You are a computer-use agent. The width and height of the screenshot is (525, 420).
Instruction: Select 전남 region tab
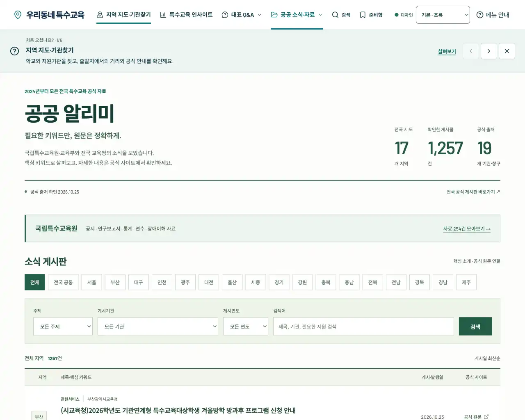pyautogui.click(x=396, y=282)
